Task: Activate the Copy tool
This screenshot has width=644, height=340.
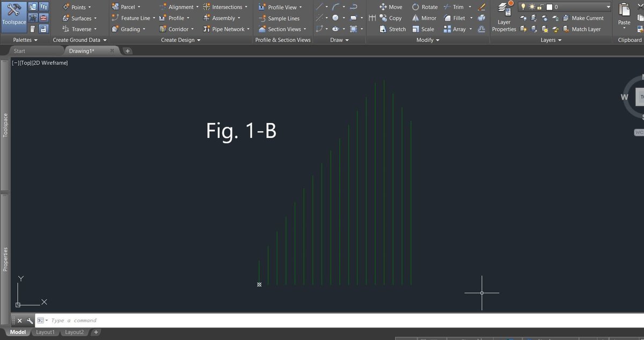Action: click(392, 18)
